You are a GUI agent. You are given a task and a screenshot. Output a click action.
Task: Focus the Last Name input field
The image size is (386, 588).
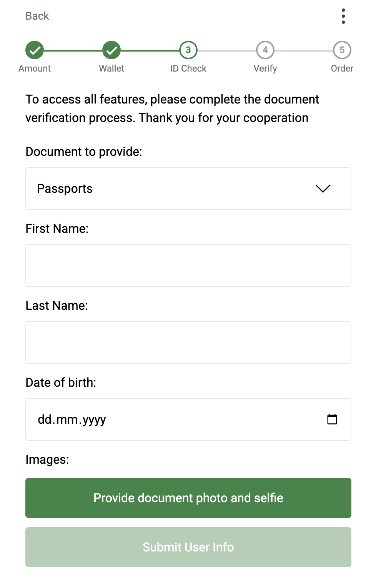point(188,342)
